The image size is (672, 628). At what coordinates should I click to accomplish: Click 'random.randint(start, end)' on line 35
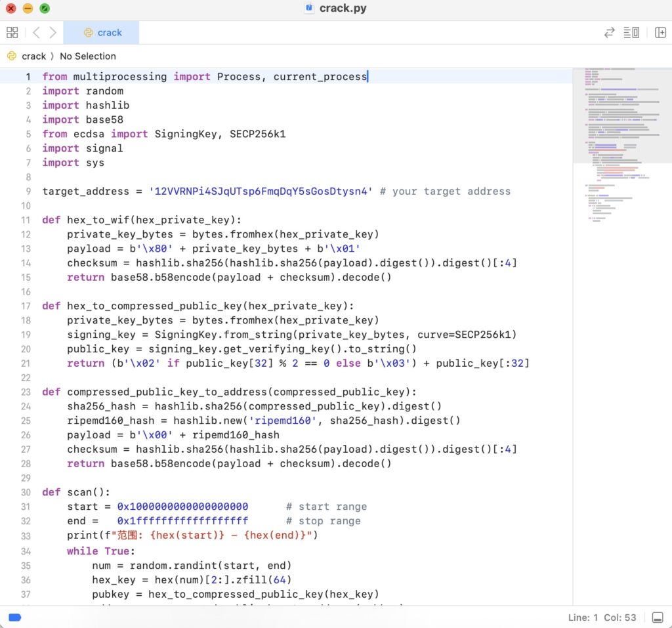(x=211, y=566)
